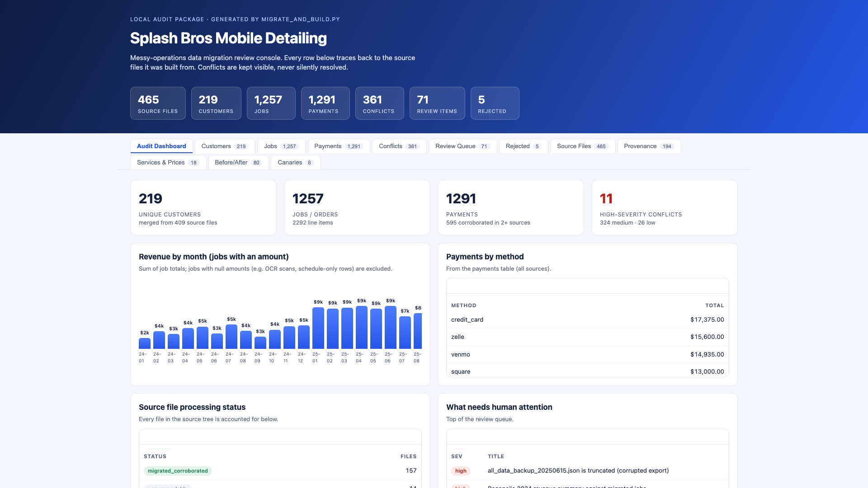Screen dimensions: 868x488
Task: Select the 361 Conflicts header stat
Action: tap(380, 103)
